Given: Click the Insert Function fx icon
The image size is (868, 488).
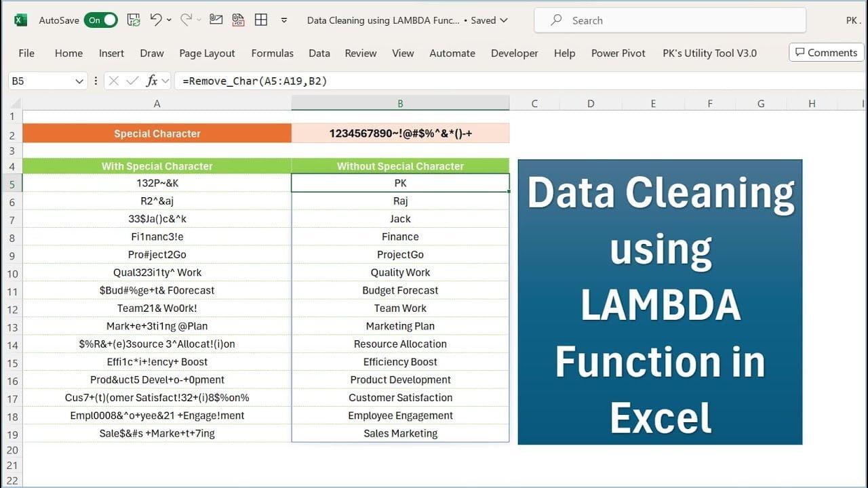Looking at the screenshot, I should 152,81.
